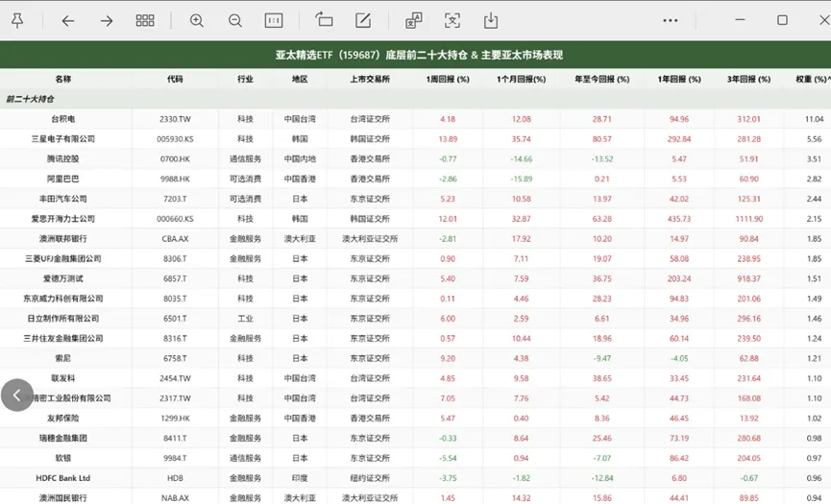Click the 瑞穗金融集团 row name
The height and width of the screenshot is (504, 831).
coord(63,438)
